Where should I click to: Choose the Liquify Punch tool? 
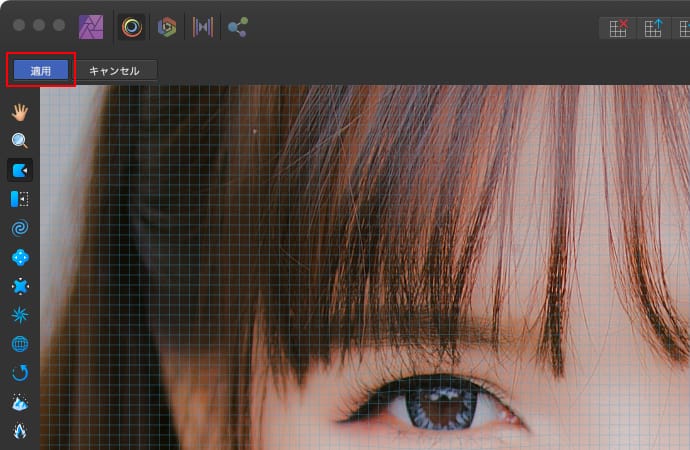(x=20, y=286)
